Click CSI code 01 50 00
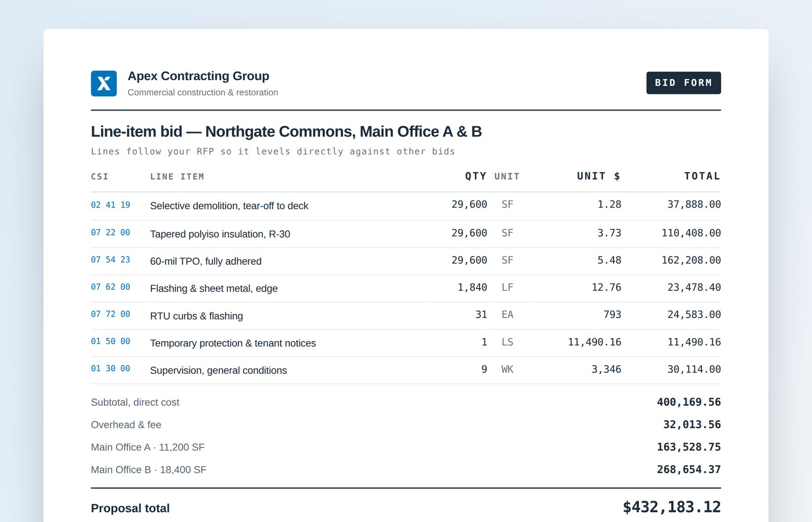812x522 pixels. (x=111, y=341)
